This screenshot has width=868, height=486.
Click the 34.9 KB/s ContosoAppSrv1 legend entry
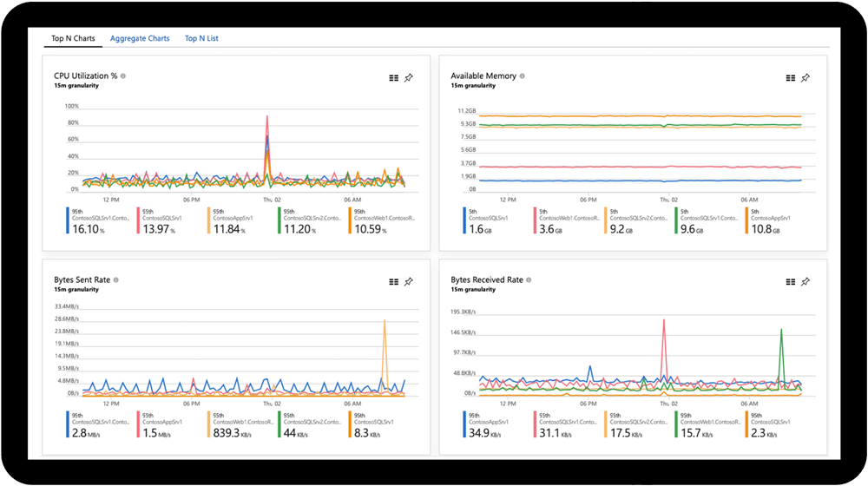click(494, 425)
